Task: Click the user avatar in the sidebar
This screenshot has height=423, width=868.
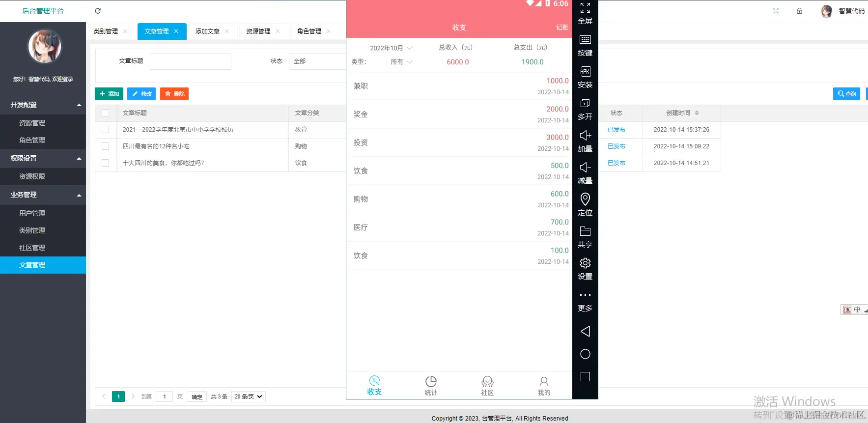Action: point(44,47)
